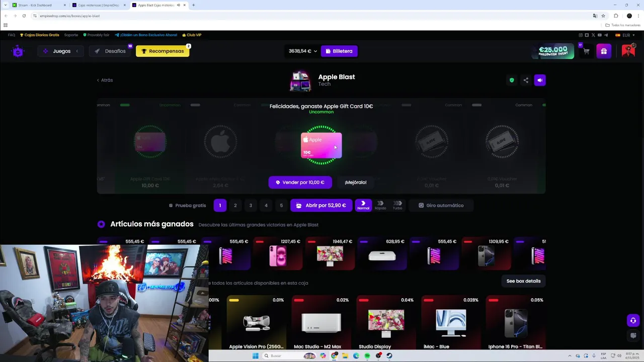Switch to Cajas misteriosas EmpireDrop tab
644x362 pixels.
pos(99,5)
